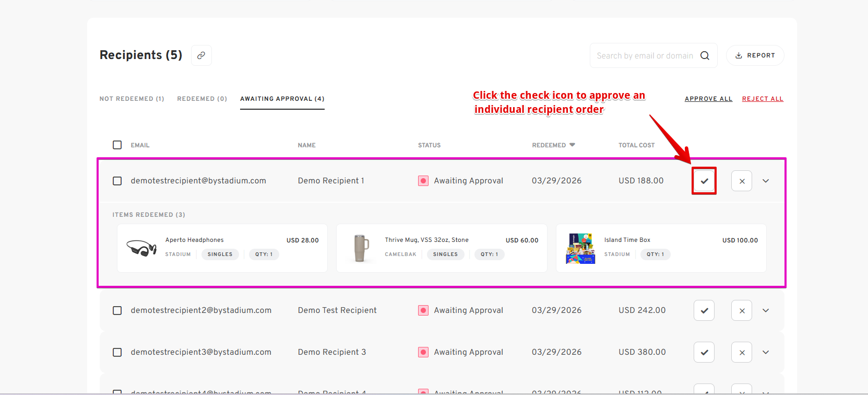
Task: Approve Demo Recipient 1 order with check icon
Action: pos(704,181)
